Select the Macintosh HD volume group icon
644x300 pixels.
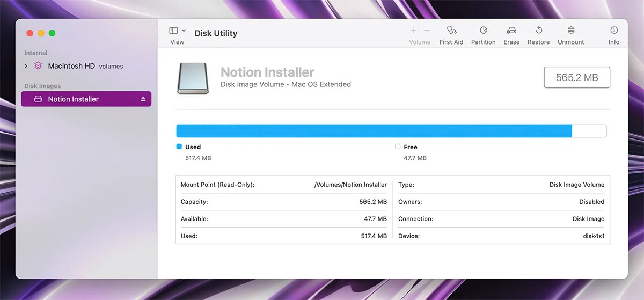pos(38,66)
